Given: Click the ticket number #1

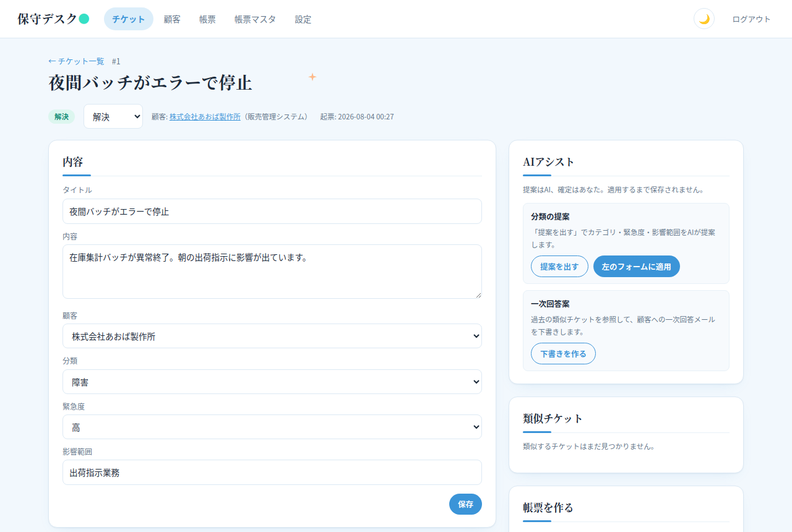Looking at the screenshot, I should (116, 61).
